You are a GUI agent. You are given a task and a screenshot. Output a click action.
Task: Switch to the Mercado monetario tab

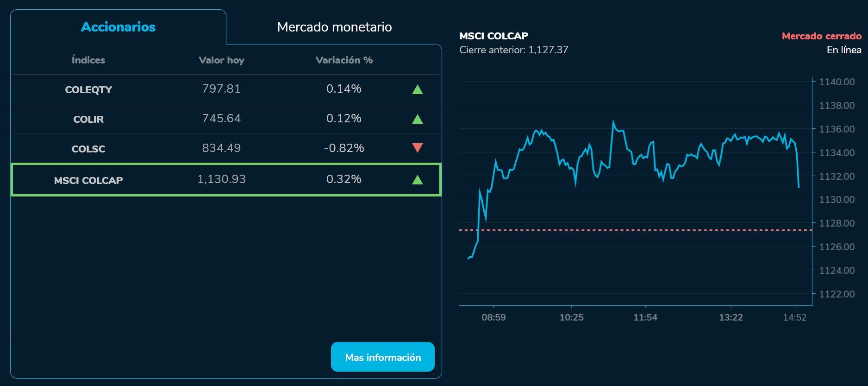tap(334, 27)
